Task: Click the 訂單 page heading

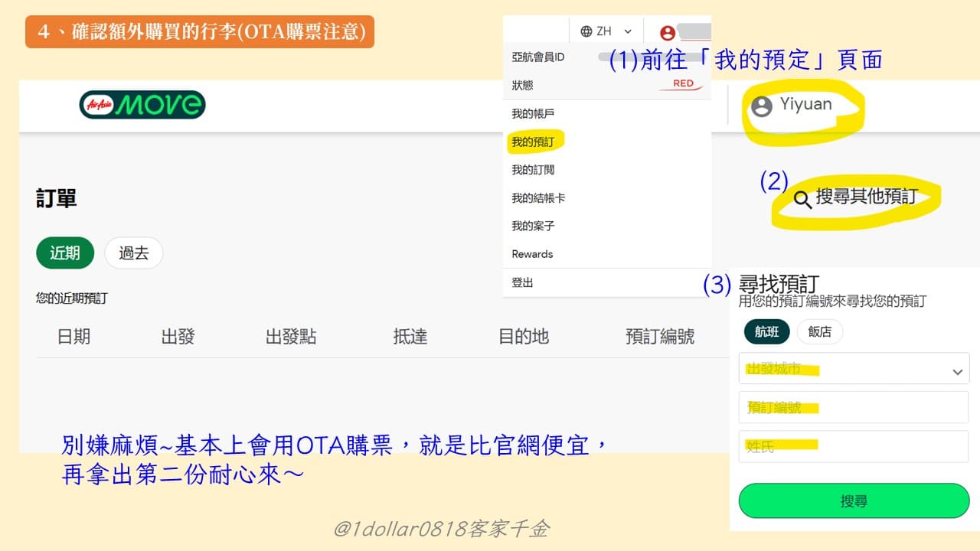Action: [57, 199]
